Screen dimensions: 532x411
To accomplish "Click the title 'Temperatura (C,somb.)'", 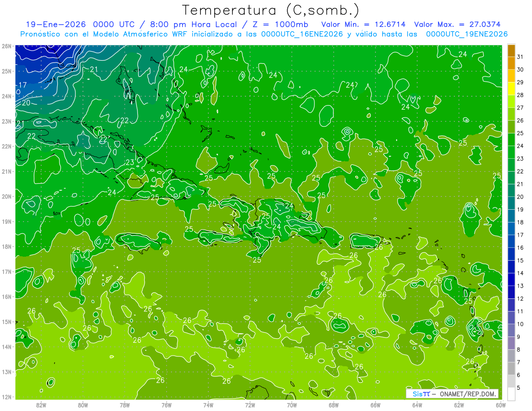I will tap(271, 10).
